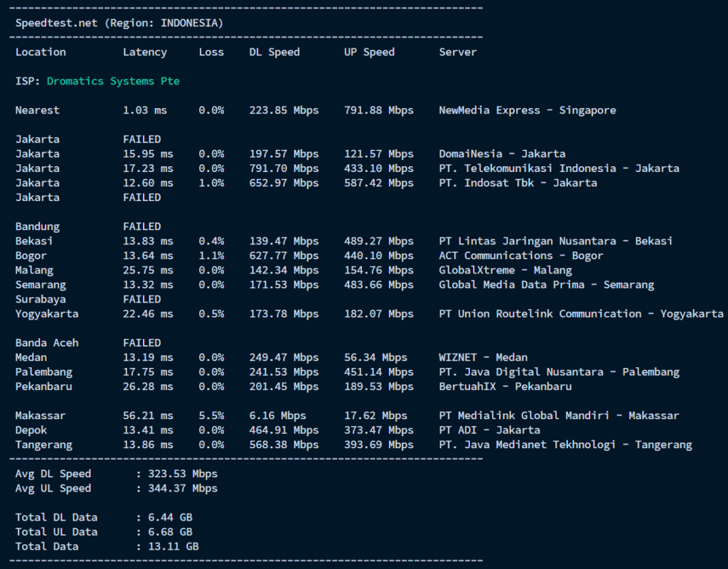Click the 'Speedtest.net (Region: INDONESIA)' header text
This screenshot has height=569, width=728.
(119, 23)
